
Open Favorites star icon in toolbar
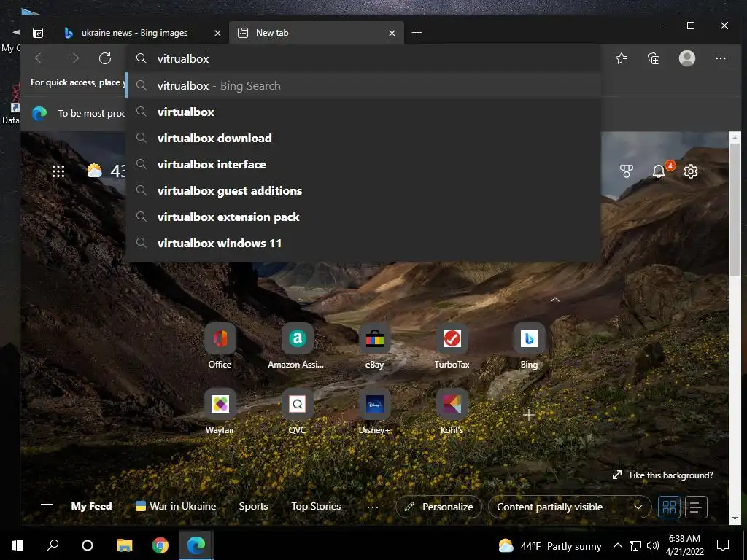pos(622,58)
